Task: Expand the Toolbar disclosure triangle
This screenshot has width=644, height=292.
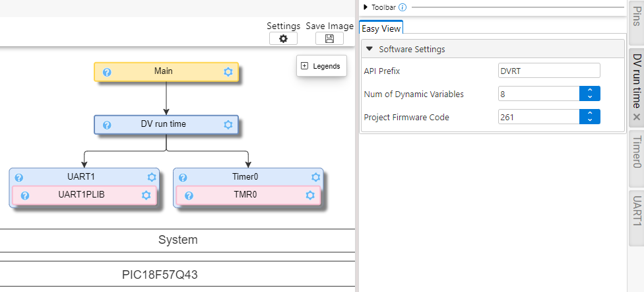Action: click(366, 7)
